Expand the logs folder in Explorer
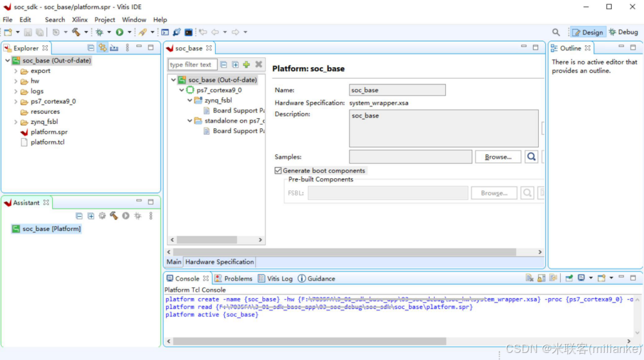644x360 pixels. [16, 92]
